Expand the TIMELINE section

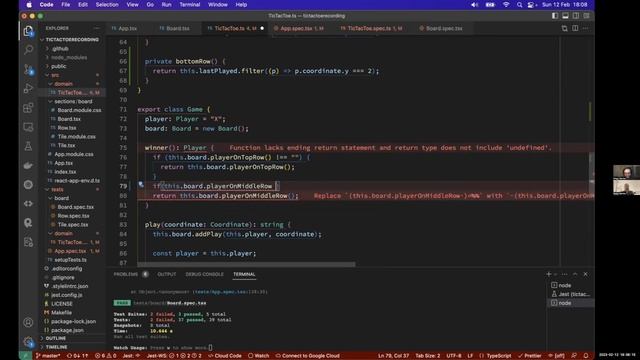point(56,347)
